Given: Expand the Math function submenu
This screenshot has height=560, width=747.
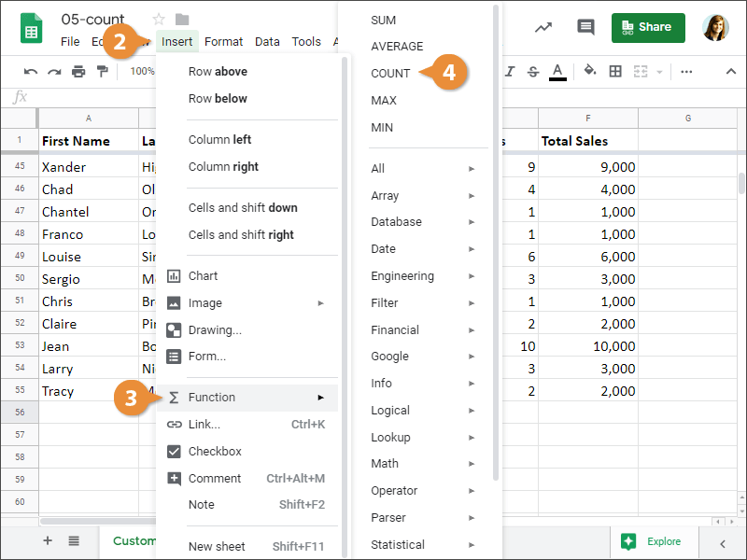Looking at the screenshot, I should [x=423, y=463].
